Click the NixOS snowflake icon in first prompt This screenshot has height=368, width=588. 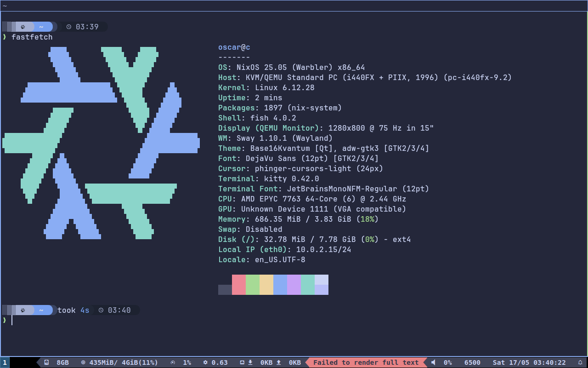[23, 27]
